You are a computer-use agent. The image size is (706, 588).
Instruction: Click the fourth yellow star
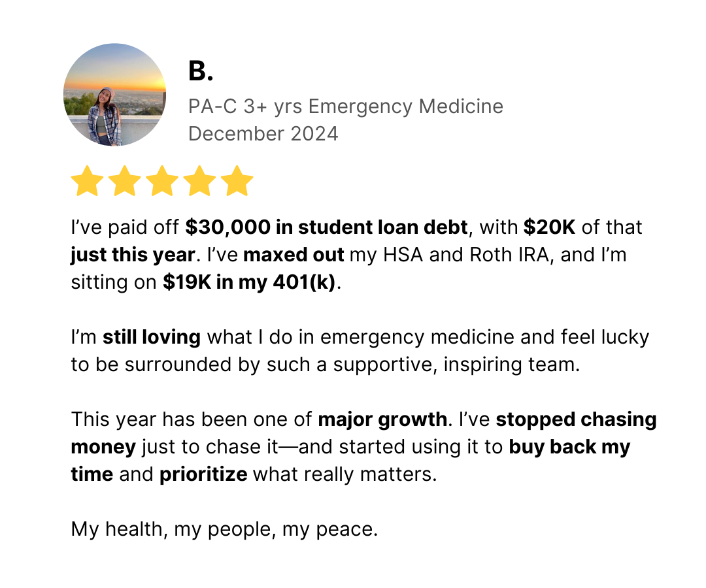199,181
